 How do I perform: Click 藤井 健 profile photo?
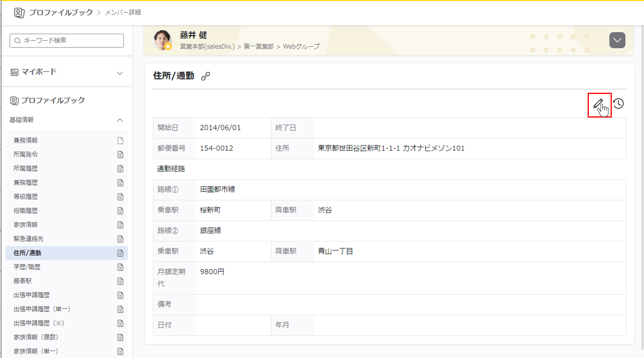tap(162, 39)
